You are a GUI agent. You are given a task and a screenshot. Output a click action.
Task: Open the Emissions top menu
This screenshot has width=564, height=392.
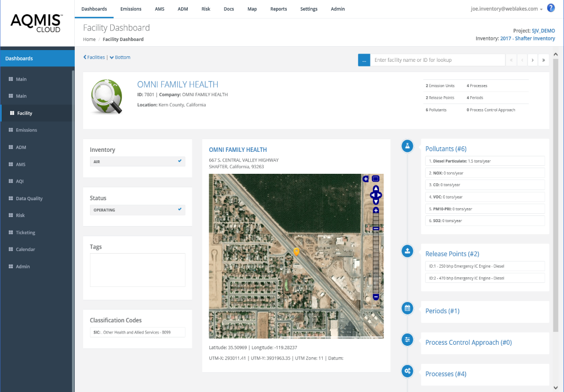131,9
